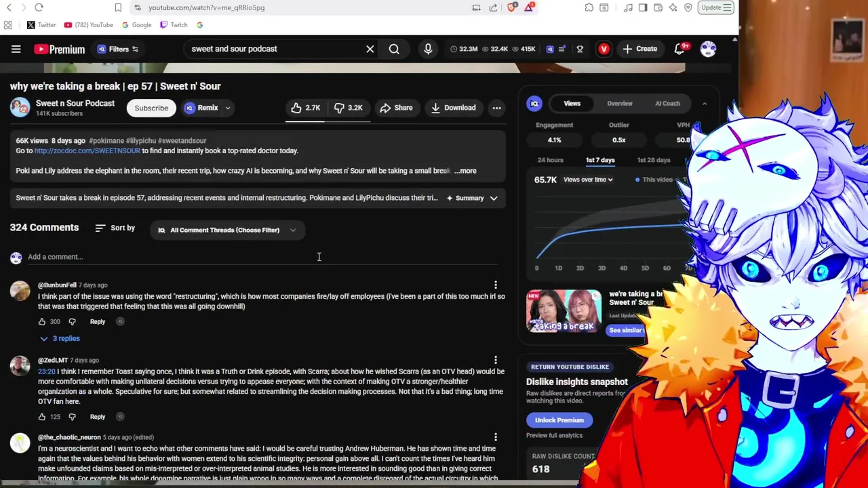Open the Google bookmark
868x488 pixels.
click(136, 25)
